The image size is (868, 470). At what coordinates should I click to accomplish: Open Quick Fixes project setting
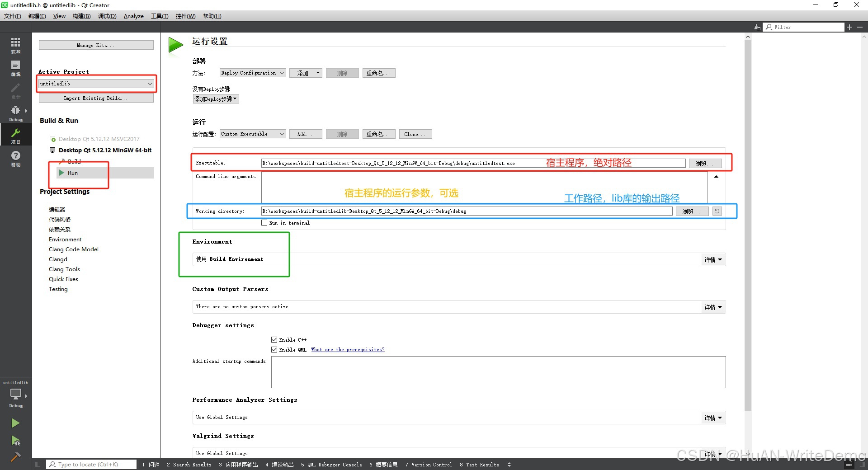[63, 279]
